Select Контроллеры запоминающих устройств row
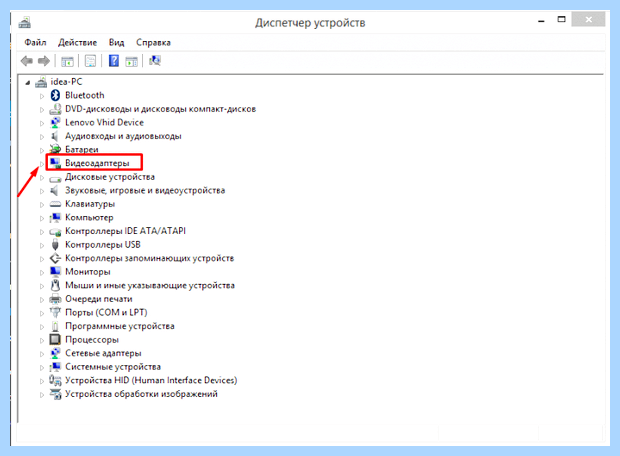The height and width of the screenshot is (456, 620). point(149,258)
